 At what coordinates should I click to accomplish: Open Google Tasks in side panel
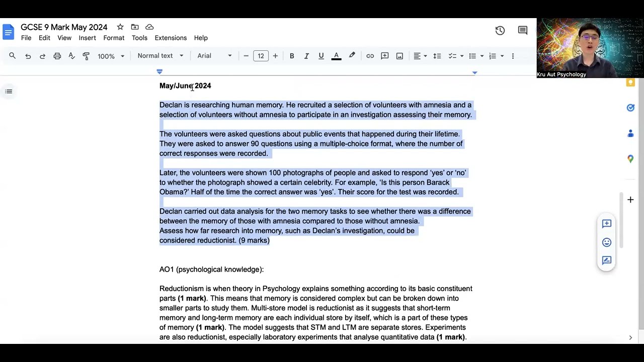pyautogui.click(x=630, y=108)
